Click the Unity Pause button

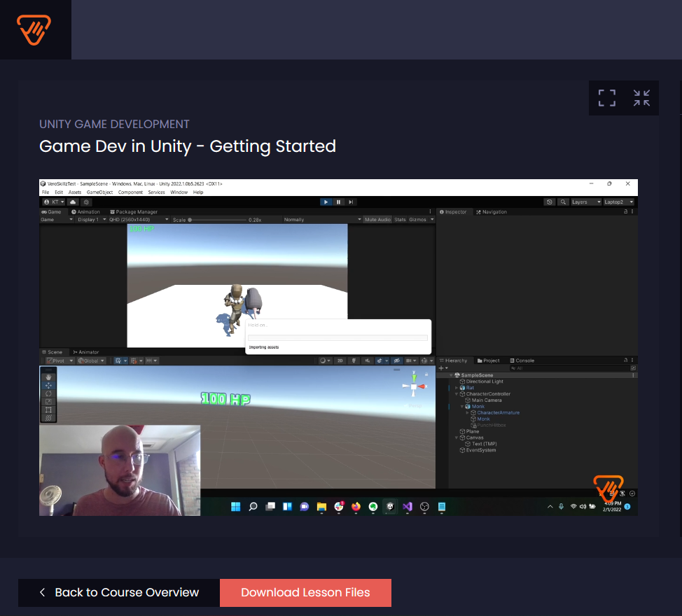point(338,202)
